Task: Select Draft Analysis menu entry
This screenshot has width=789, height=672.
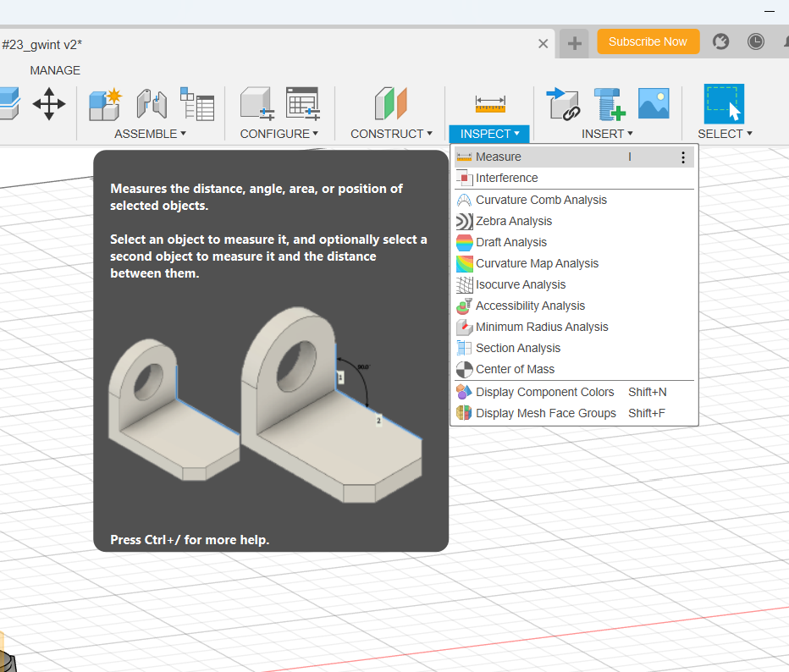Action: tap(574, 242)
